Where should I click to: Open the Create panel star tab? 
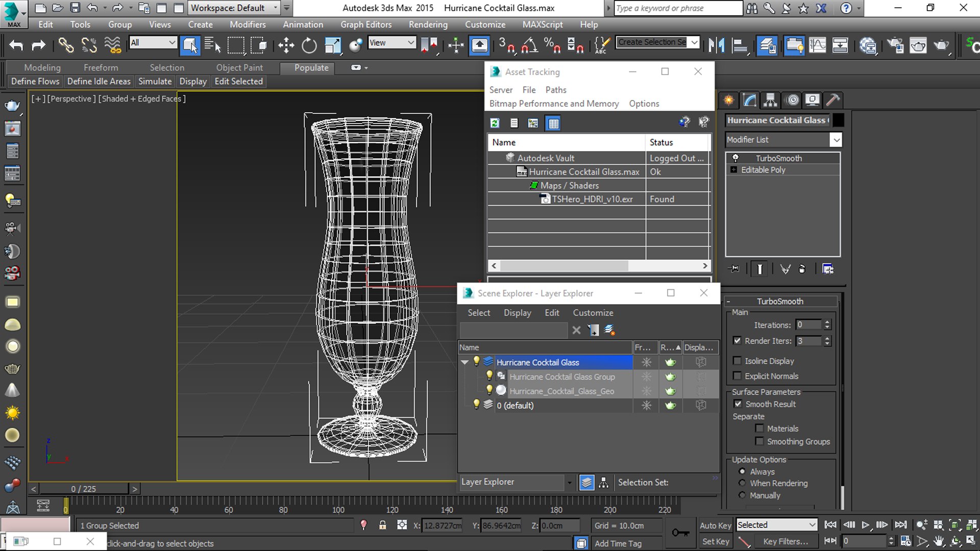coord(729,100)
